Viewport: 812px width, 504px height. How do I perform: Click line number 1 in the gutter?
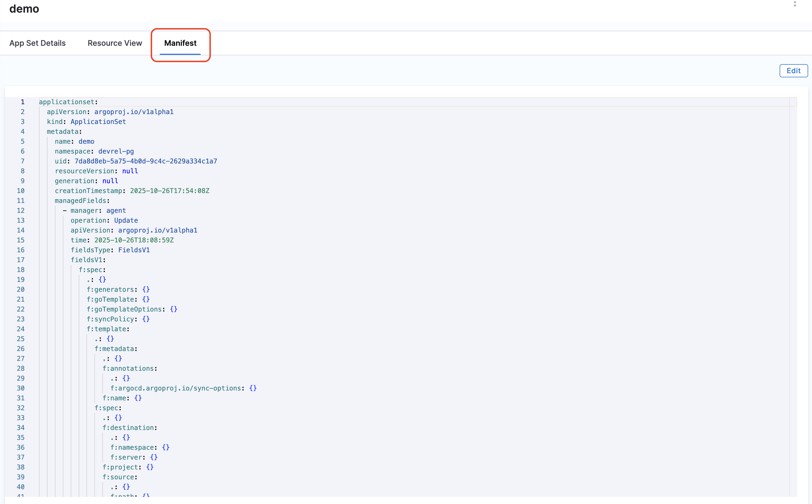coord(22,102)
